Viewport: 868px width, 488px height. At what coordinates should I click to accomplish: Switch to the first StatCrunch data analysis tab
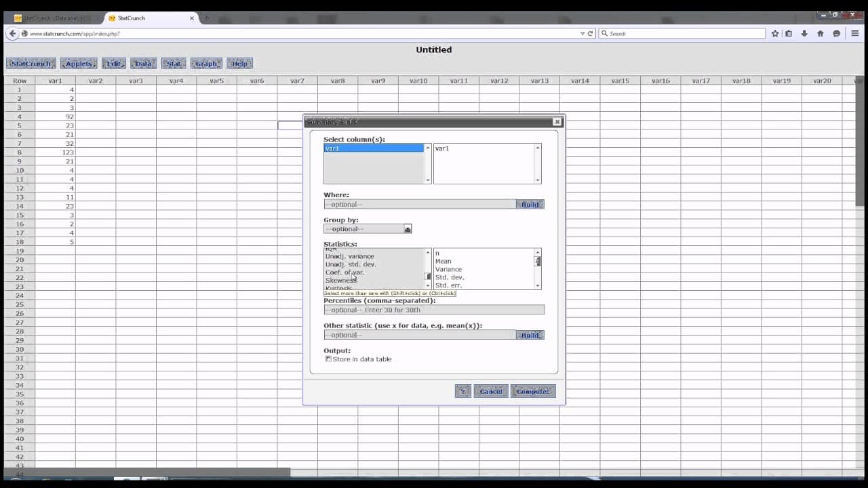56,18
